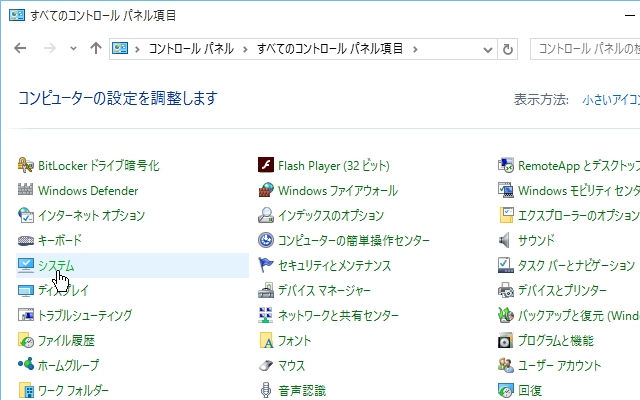Open the Windows ファイアウォール icon
Viewport: 640px width, 400px height.
[266, 190]
